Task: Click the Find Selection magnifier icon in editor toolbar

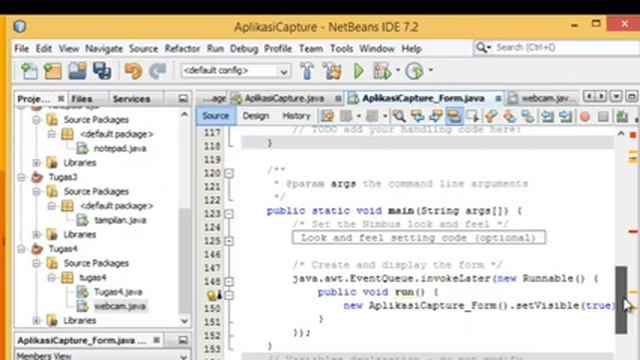Action: point(399,116)
